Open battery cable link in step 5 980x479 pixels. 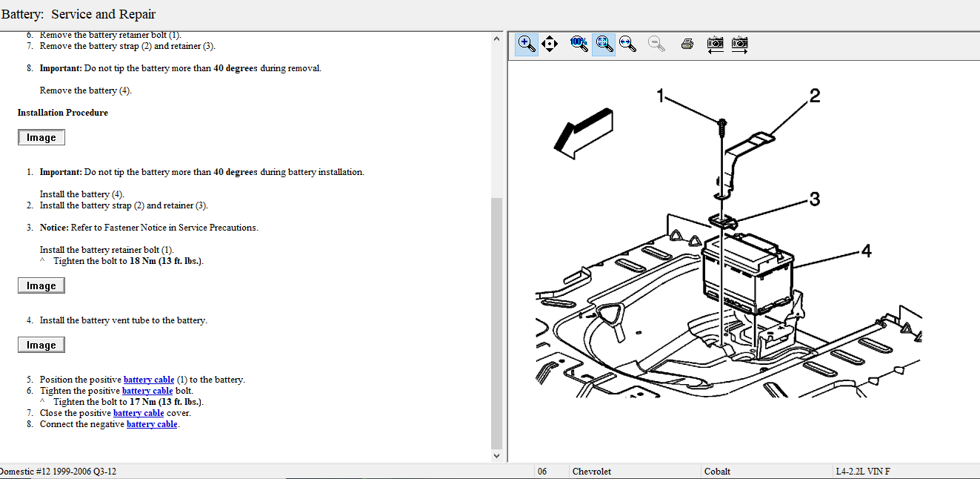[148, 380]
